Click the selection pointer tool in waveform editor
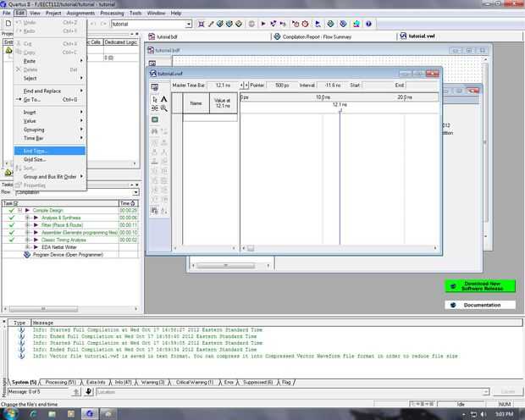The image size is (525, 420). coord(154,98)
